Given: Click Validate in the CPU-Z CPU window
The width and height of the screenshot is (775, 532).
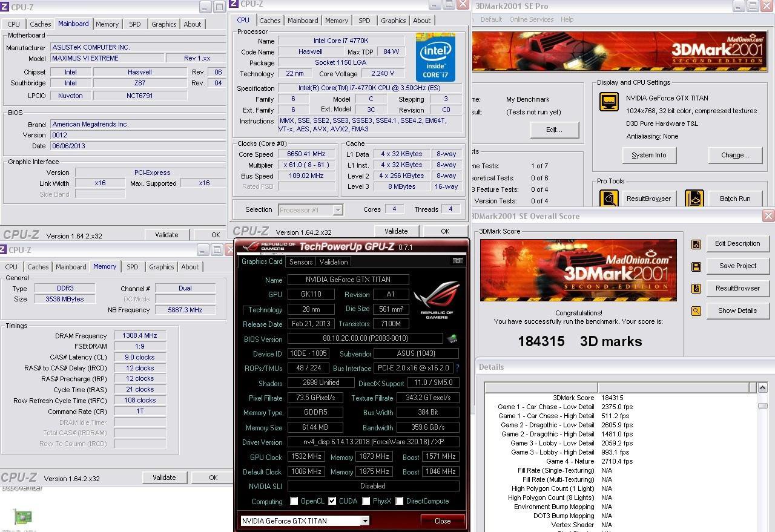Looking at the screenshot, I should (396, 231).
